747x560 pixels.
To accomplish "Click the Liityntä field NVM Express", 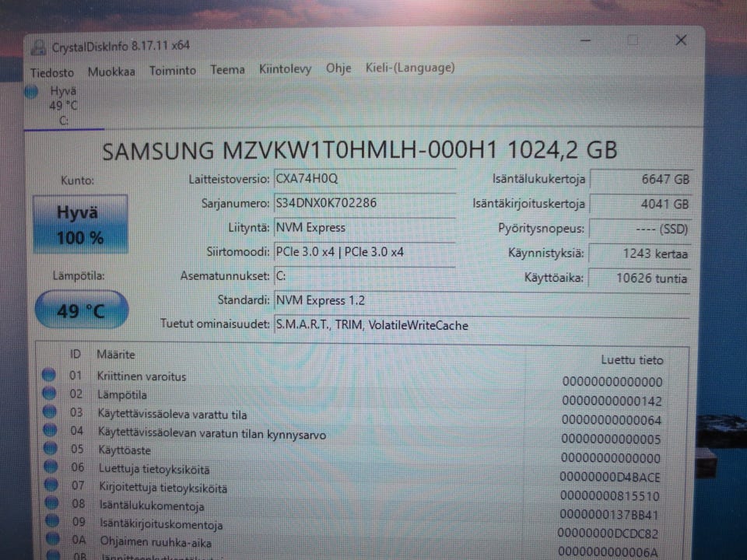I will click(x=364, y=228).
